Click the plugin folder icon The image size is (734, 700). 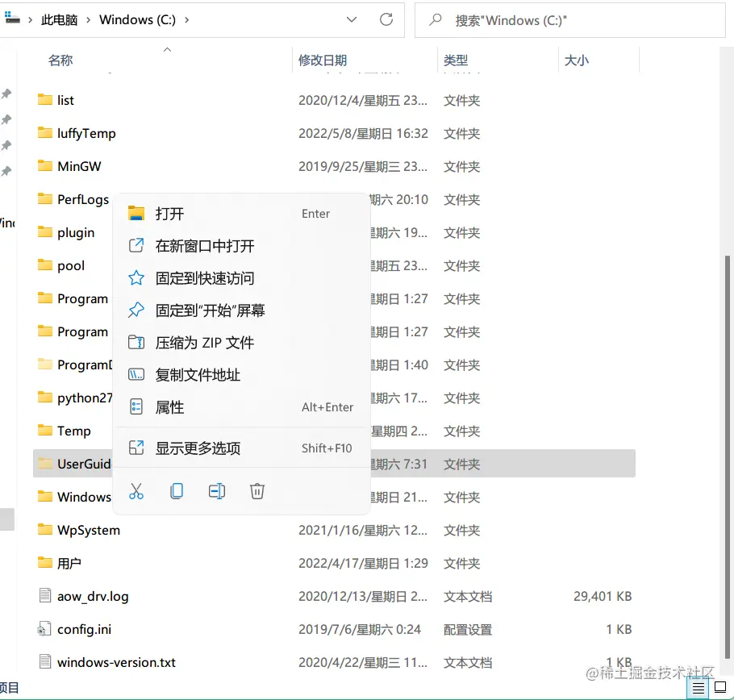pos(45,232)
